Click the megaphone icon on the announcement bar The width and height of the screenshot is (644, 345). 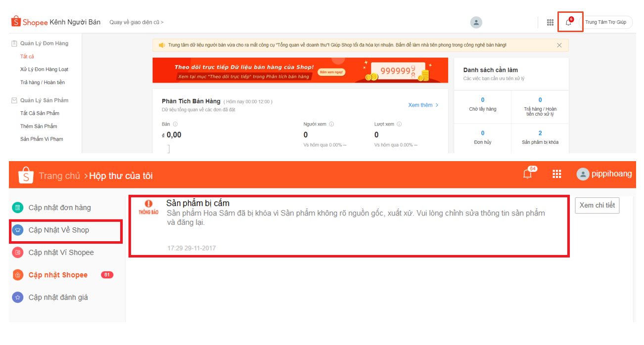(162, 45)
